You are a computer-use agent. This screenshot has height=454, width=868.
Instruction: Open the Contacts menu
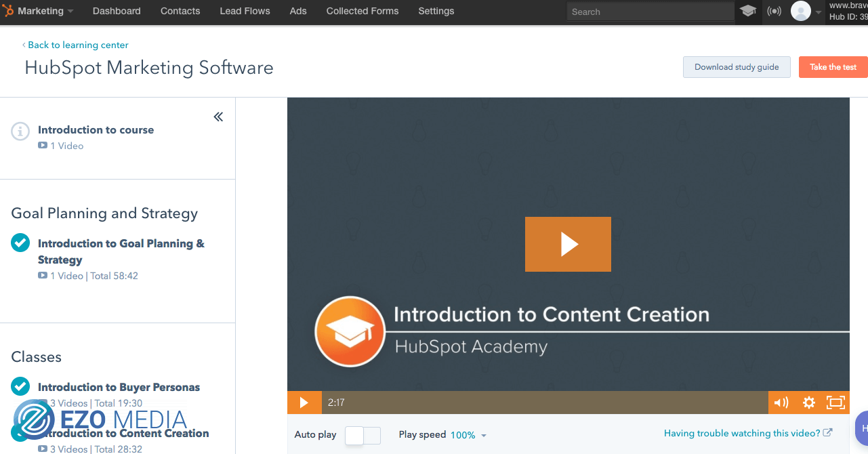pyautogui.click(x=180, y=11)
